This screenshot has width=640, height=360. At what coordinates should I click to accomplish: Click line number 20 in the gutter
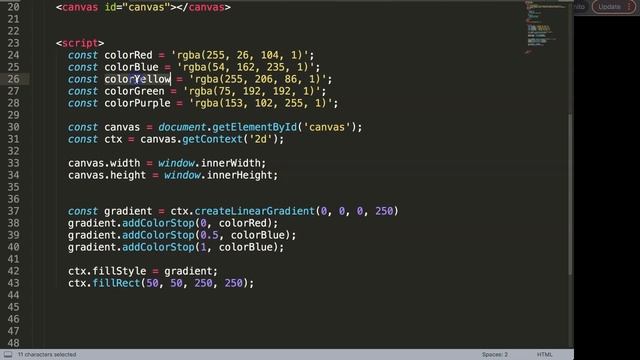point(13,7)
